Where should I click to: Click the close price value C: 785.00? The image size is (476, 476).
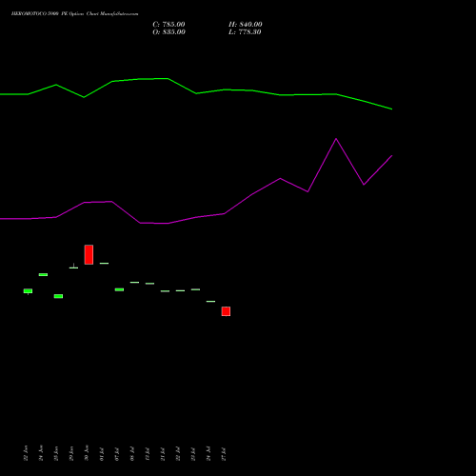(x=169, y=25)
